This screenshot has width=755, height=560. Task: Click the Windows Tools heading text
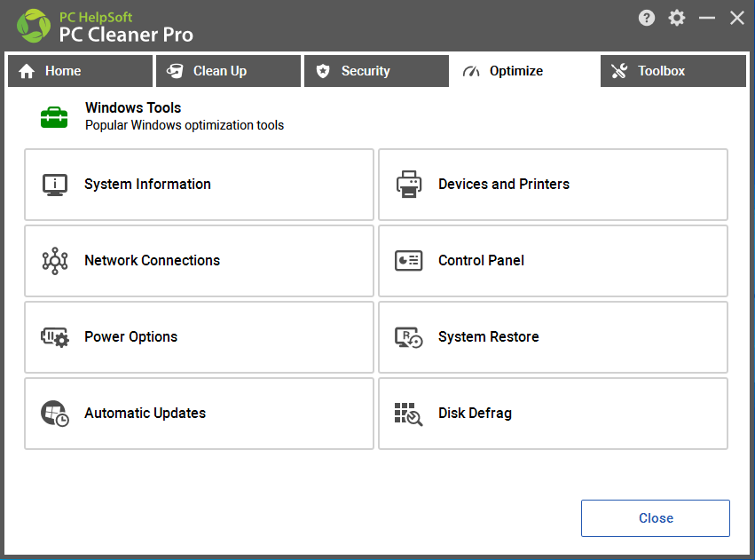click(133, 108)
